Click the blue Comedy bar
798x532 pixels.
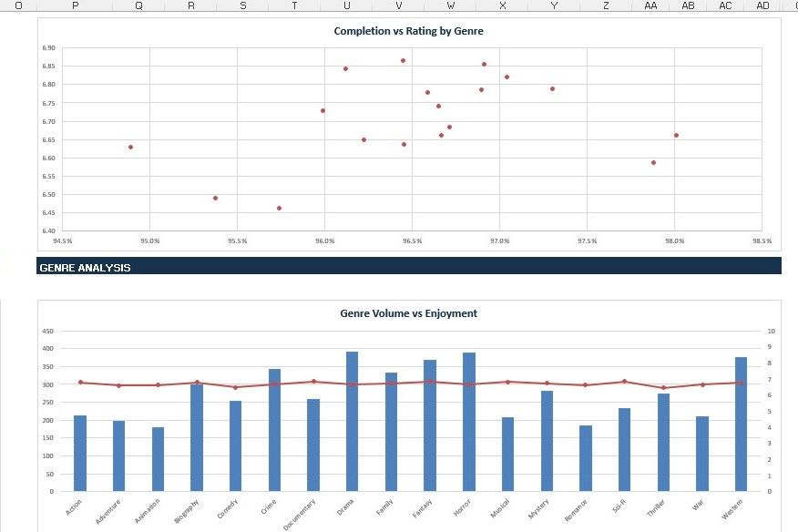tap(236, 446)
